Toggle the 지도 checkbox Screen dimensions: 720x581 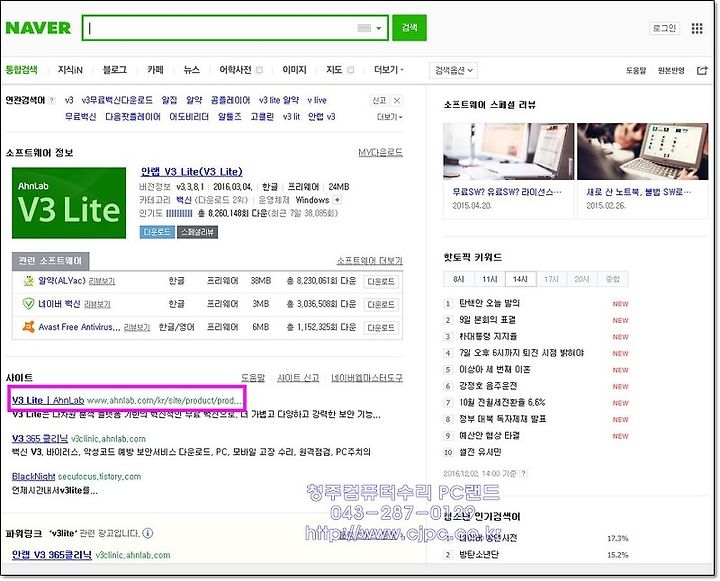point(351,70)
